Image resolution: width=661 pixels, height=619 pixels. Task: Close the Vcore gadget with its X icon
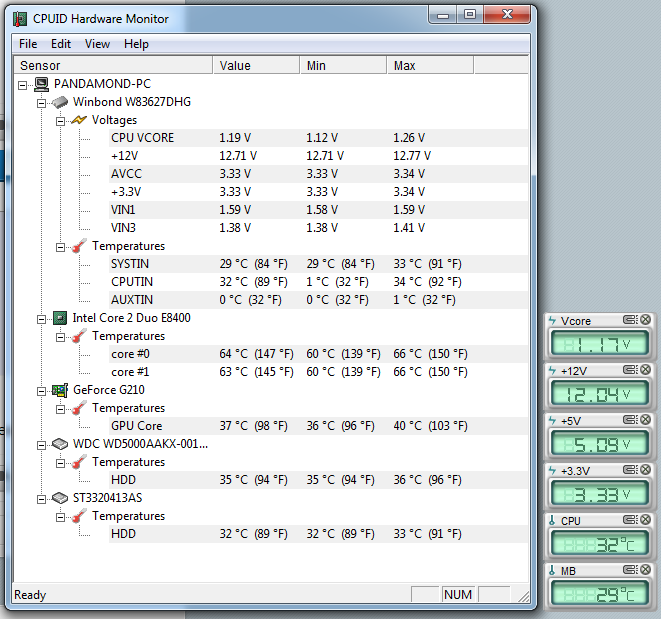(x=645, y=320)
